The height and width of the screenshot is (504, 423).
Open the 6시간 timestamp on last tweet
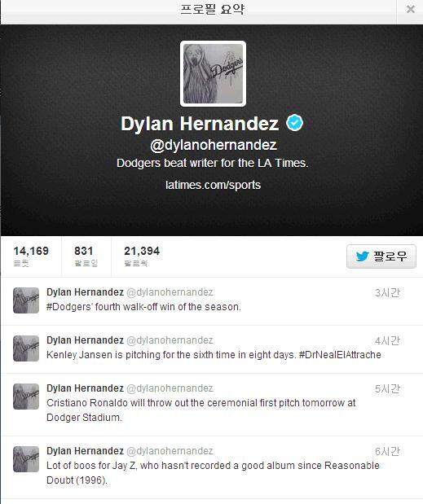[387, 452]
